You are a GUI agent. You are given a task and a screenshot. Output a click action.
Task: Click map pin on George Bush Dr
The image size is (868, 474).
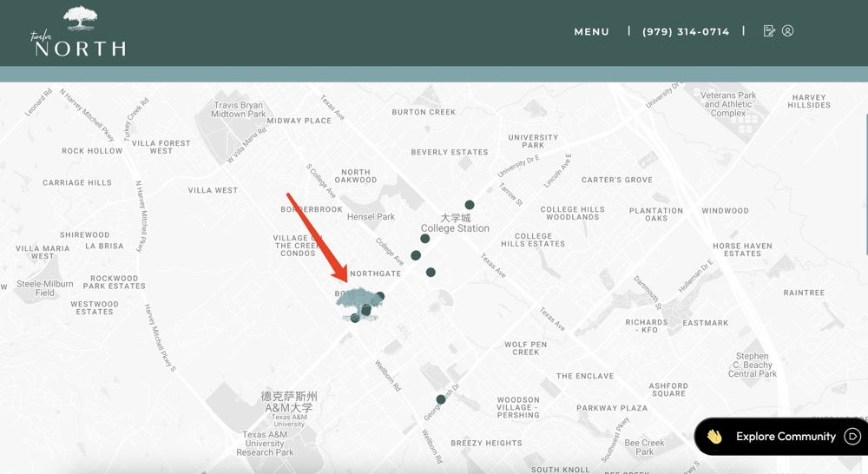pos(441,399)
